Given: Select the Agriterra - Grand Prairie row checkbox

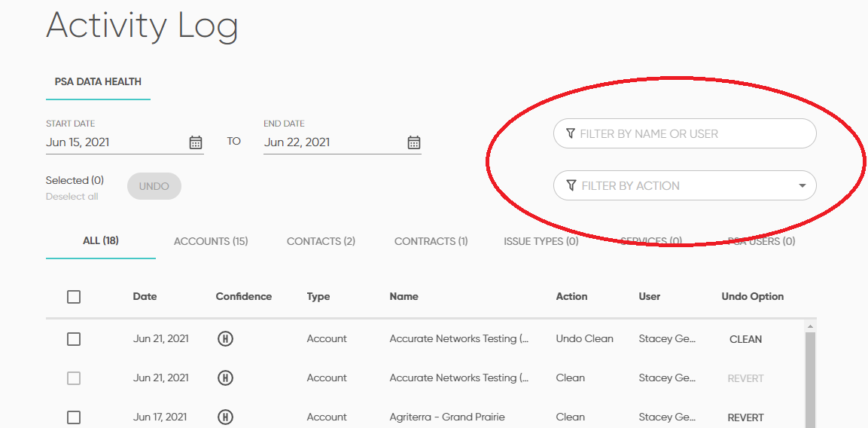Looking at the screenshot, I should tap(74, 417).
